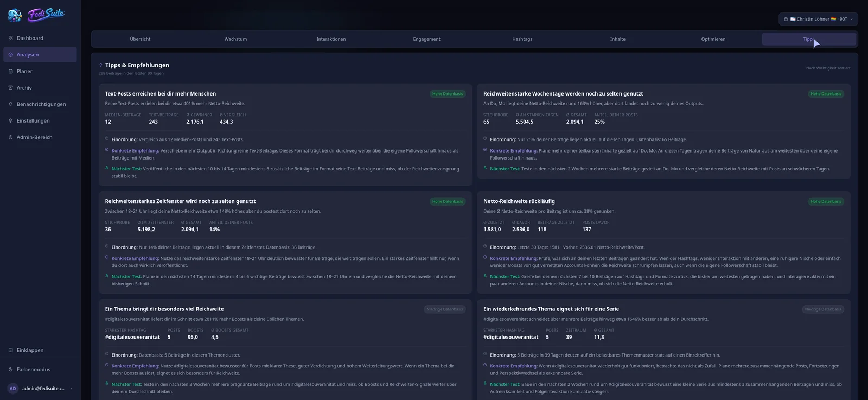The width and height of the screenshot is (868, 400).
Task: Click the 'Netto-Reichweite rückläufig' card title
Action: tap(519, 201)
